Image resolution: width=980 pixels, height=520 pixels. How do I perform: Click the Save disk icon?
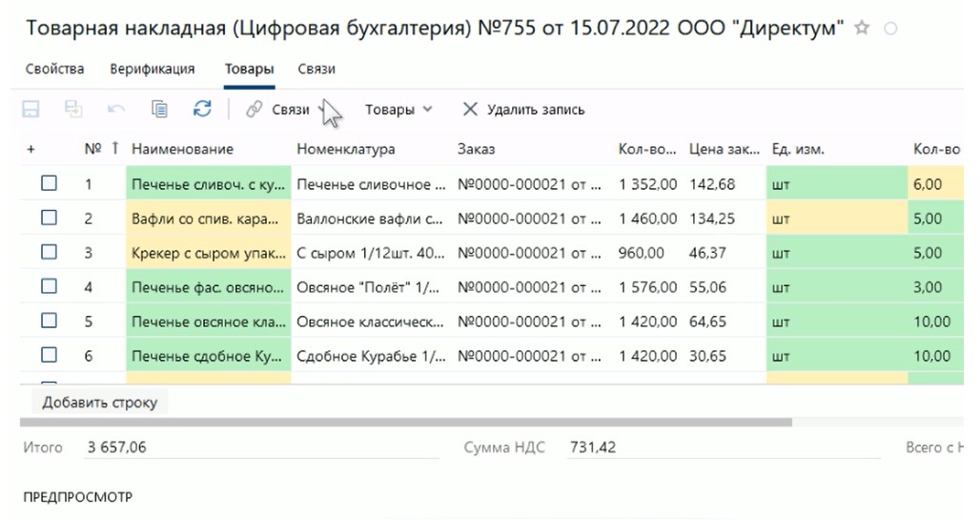tap(31, 110)
